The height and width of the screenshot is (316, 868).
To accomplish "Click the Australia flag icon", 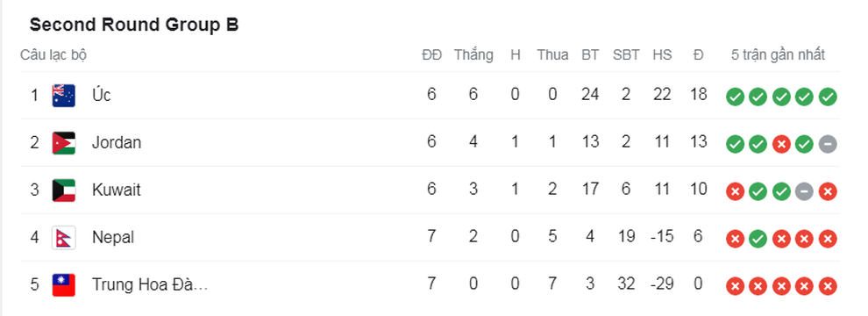I will [64, 96].
